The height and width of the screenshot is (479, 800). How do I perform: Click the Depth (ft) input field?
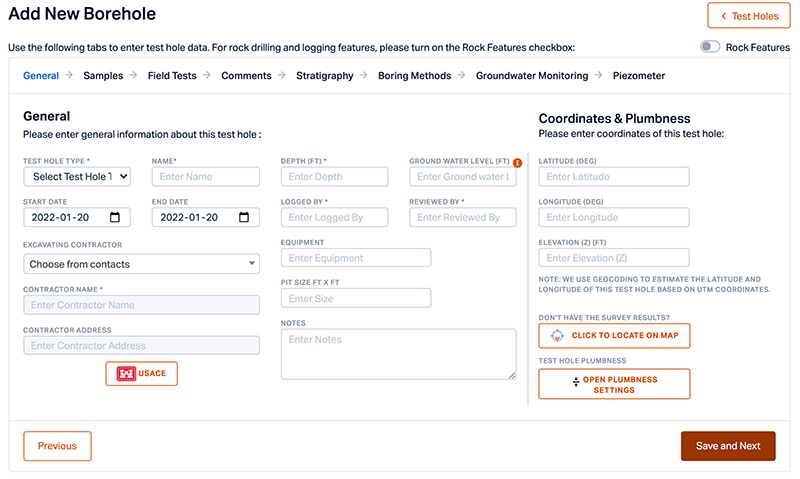click(334, 177)
